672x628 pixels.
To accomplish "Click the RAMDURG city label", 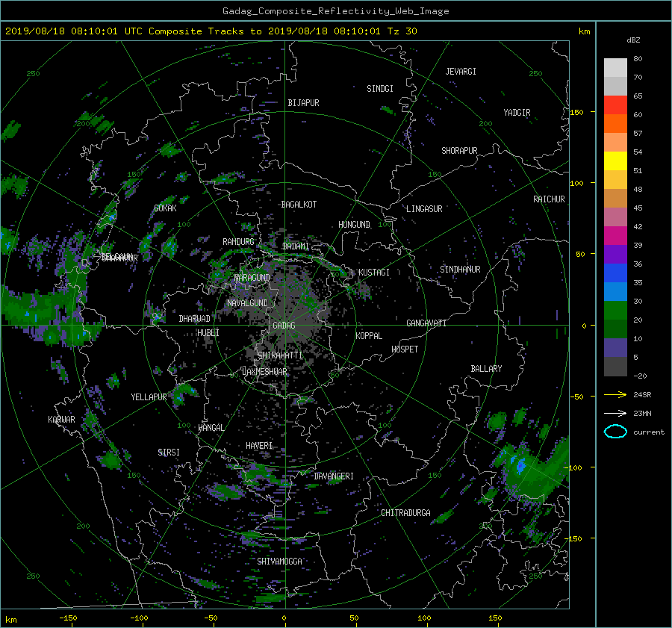I will 238,242.
